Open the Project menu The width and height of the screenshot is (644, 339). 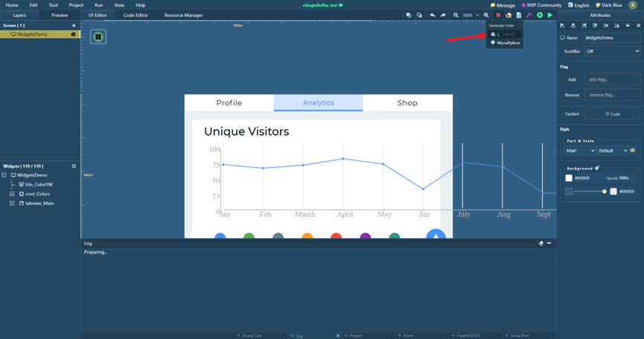(x=76, y=5)
